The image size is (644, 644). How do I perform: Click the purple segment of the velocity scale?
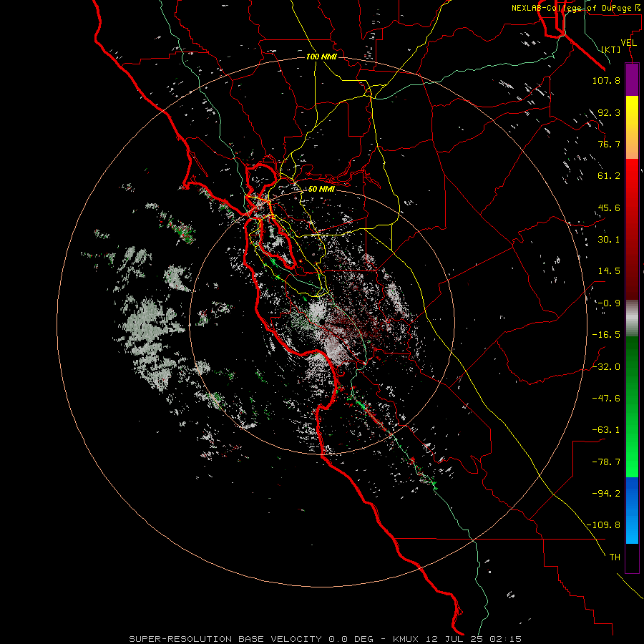pyautogui.click(x=632, y=80)
